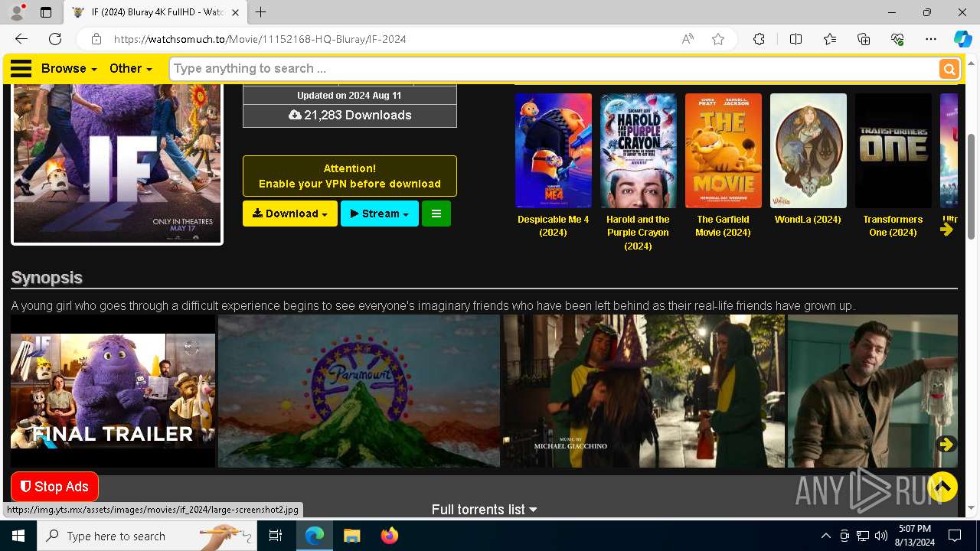Screen dimensions: 980x551
Task: Open the Paramount logo screenshot
Action: pos(359,390)
